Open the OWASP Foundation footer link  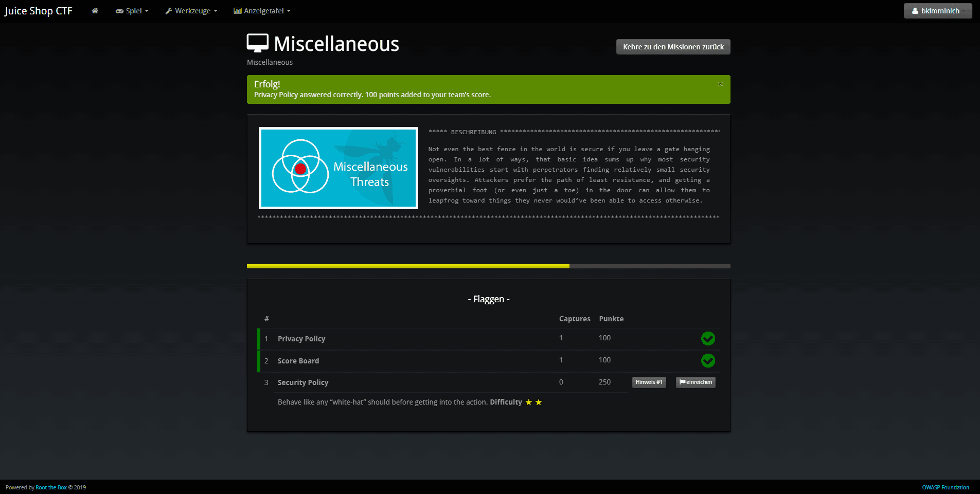[x=946, y=487]
